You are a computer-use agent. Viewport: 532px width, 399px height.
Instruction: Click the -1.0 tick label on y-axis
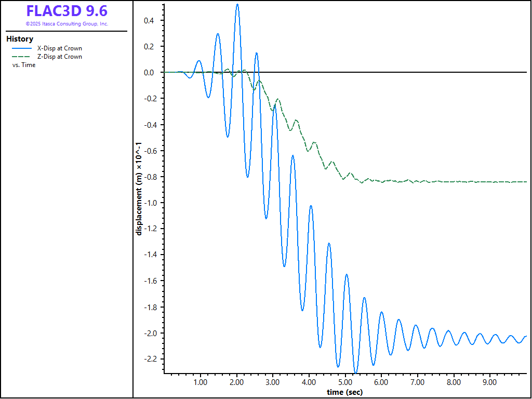[x=148, y=203]
